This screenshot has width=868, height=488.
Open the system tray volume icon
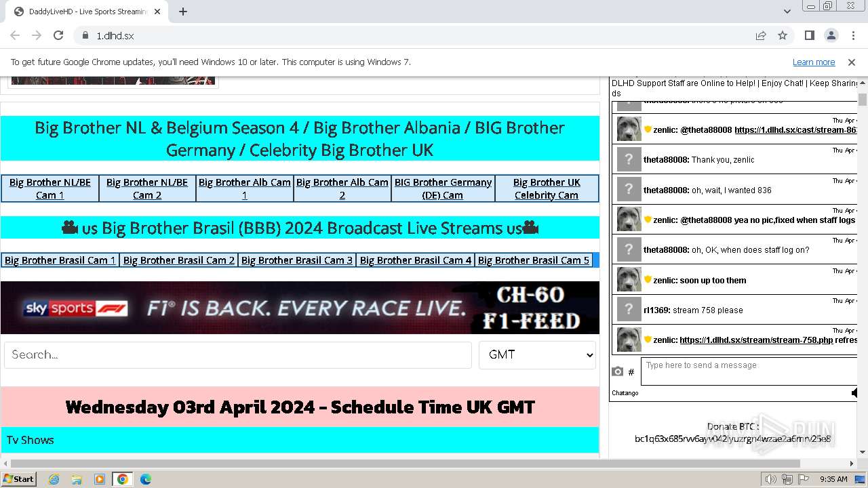click(x=770, y=479)
